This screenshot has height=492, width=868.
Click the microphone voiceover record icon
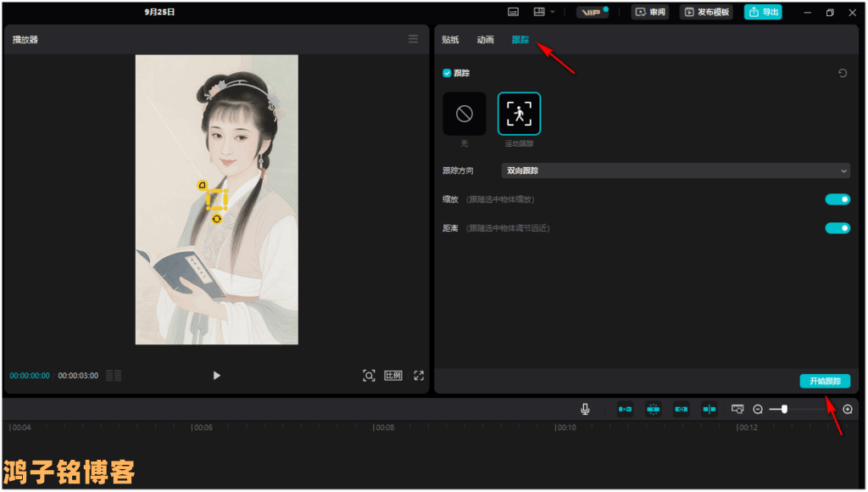(585, 409)
